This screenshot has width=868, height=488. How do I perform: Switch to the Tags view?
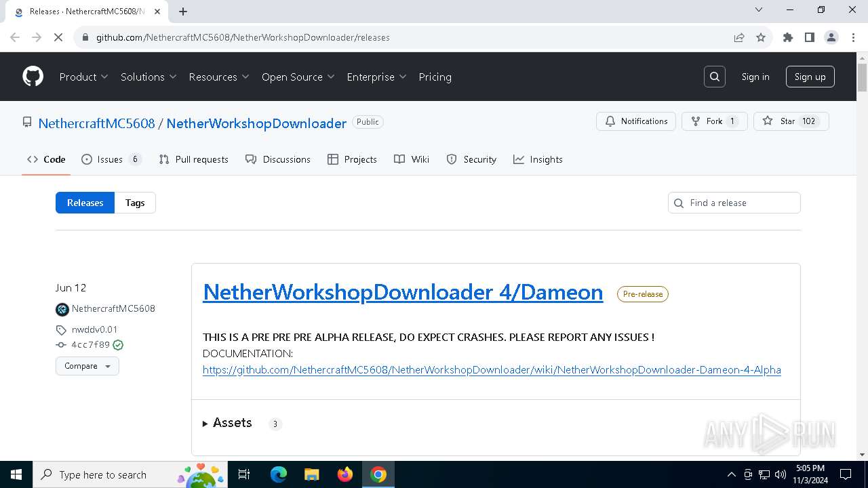tap(135, 203)
